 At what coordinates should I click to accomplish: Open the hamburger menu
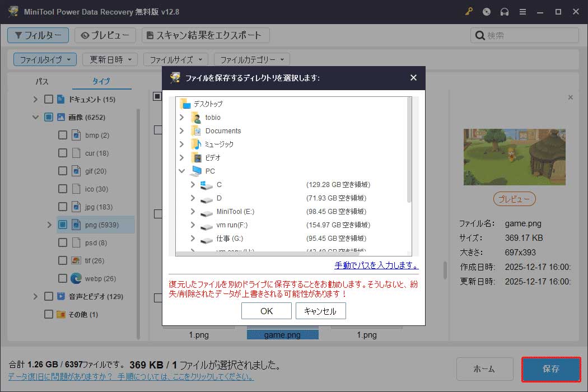click(522, 11)
